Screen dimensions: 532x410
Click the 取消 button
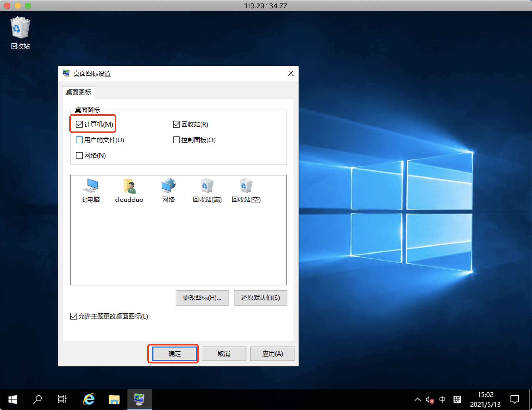224,354
